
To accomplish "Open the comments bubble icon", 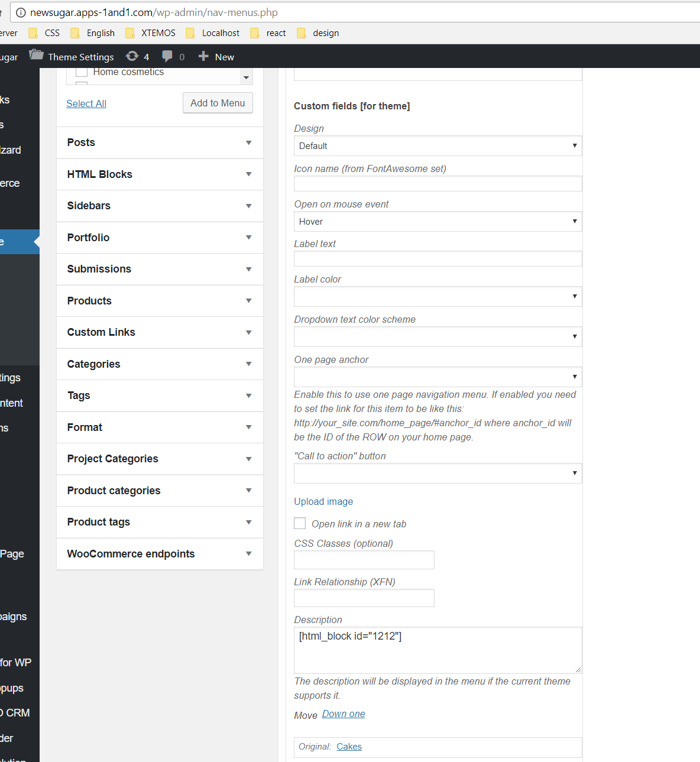I will click(167, 56).
